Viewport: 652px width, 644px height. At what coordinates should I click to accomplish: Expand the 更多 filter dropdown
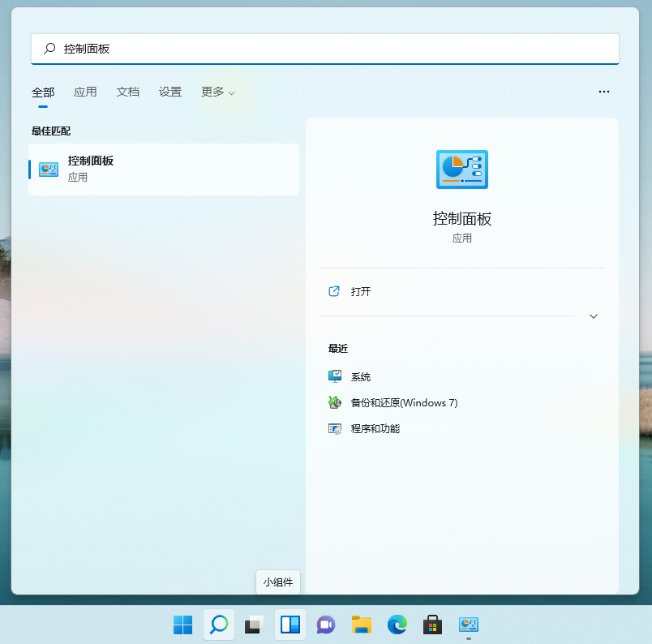click(x=217, y=92)
